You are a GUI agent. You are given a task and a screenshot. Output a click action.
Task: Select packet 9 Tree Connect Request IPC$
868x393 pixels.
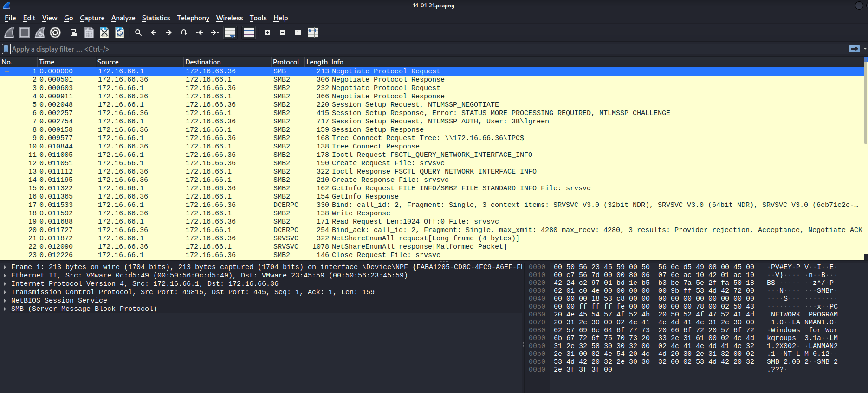(432, 138)
